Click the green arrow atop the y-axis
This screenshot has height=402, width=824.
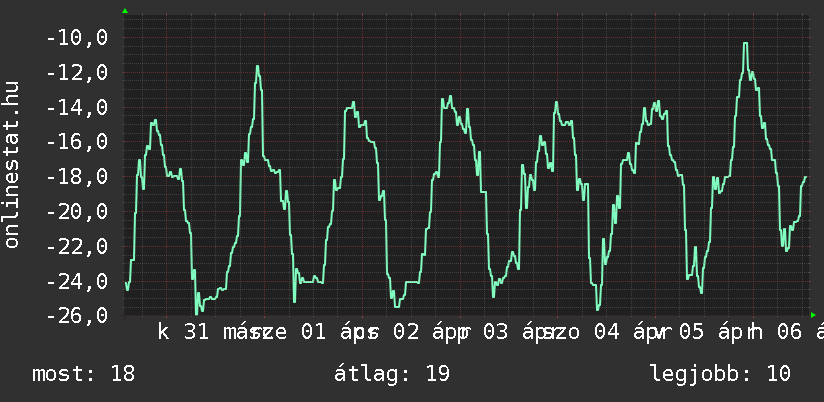(124, 11)
